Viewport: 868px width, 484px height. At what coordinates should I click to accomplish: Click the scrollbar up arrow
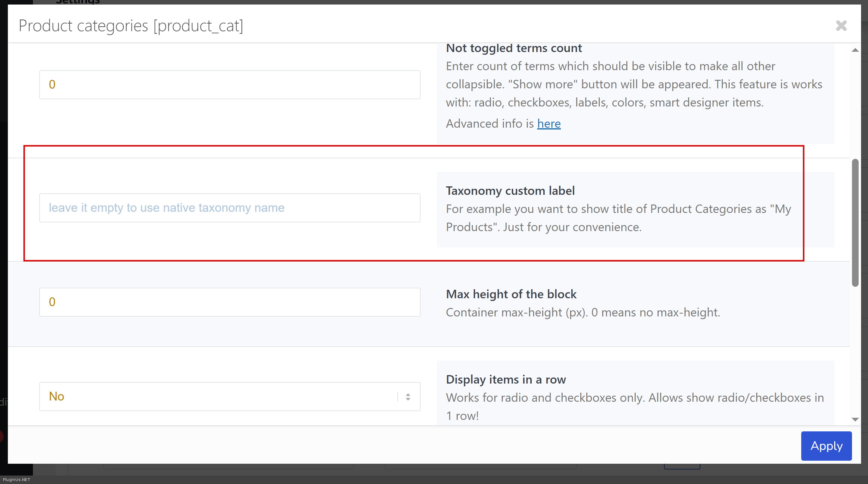[855, 50]
